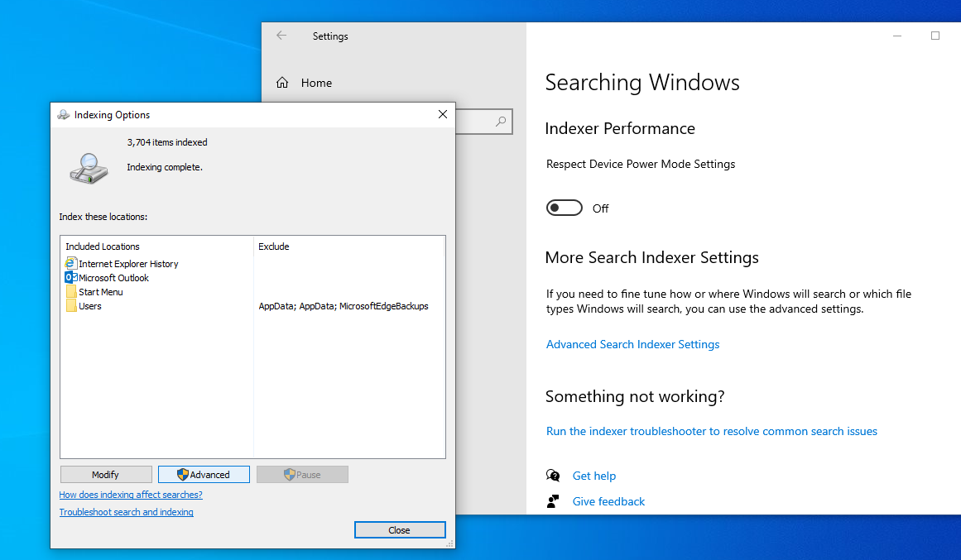Viewport: 961px width, 560px height.
Task: Click the Modify button
Action: tap(106, 474)
